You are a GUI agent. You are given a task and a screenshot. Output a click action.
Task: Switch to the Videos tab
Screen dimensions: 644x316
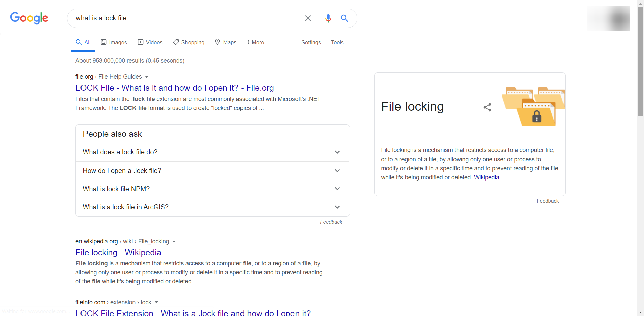coord(150,42)
